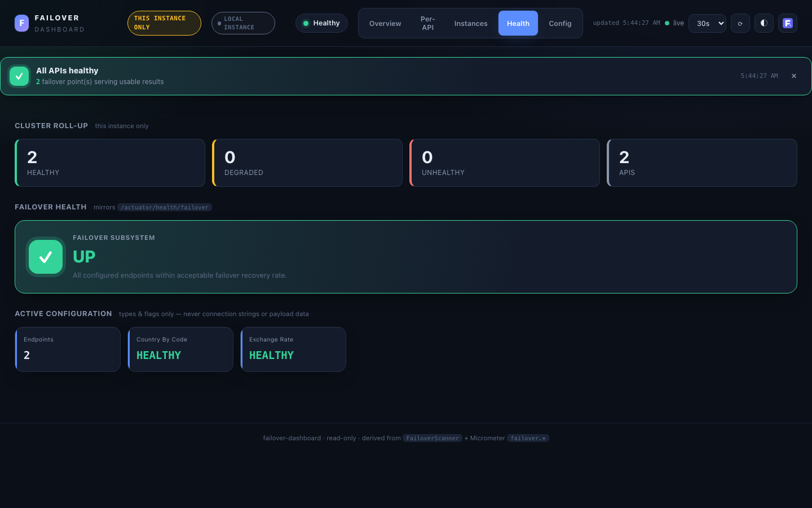The width and height of the screenshot is (812, 508).
Task: Click the 'failover.*' tag in the footer
Action: [528, 438]
